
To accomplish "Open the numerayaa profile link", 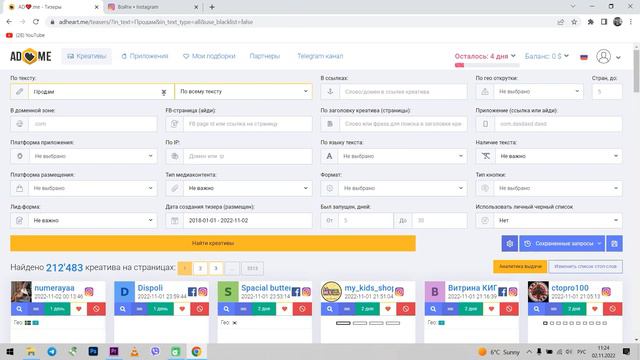I will tap(54, 288).
